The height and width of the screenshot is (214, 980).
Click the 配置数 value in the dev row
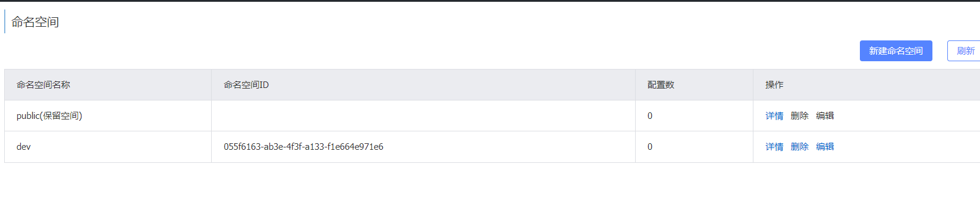tap(650, 147)
